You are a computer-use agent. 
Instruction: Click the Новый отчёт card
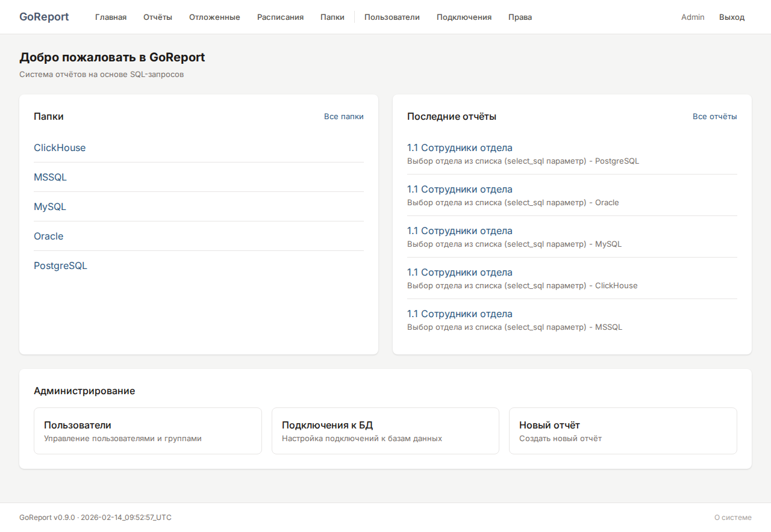622,431
